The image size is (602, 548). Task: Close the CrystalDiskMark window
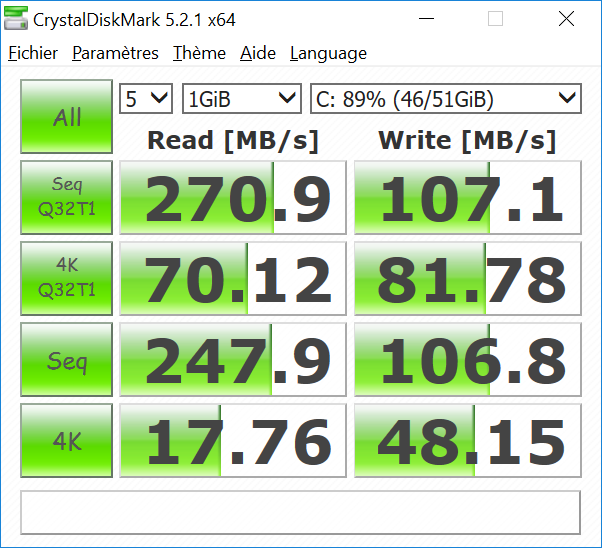(566, 18)
